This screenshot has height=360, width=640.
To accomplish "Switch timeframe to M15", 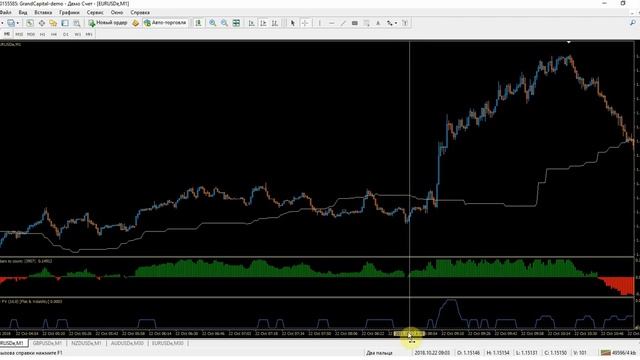I will (19, 34).
